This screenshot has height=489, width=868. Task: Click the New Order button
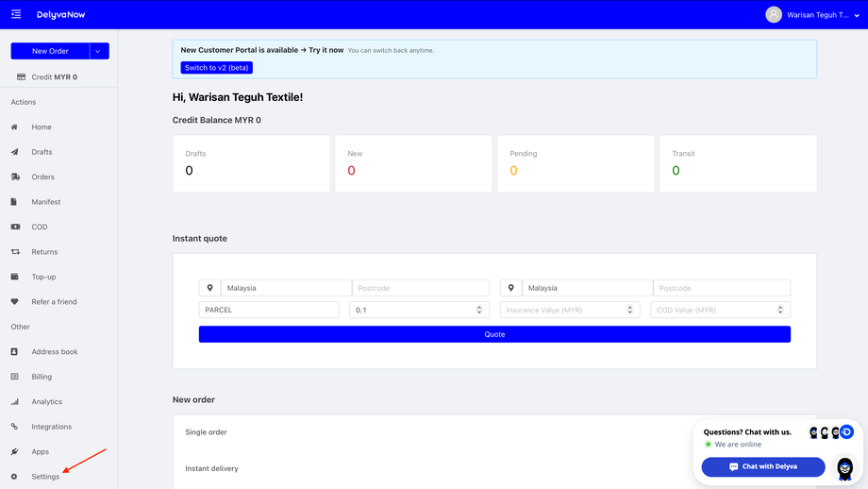[x=50, y=51]
